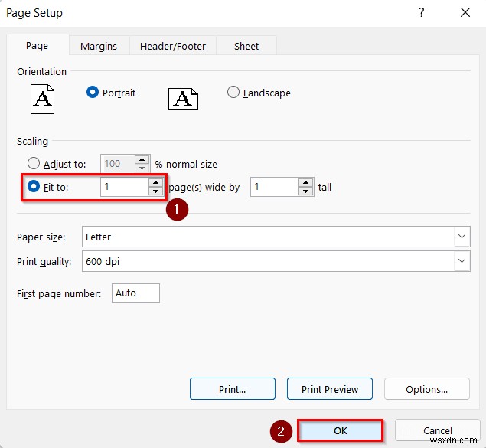Decrease pages tall count
486x448 pixels.
[x=305, y=191]
